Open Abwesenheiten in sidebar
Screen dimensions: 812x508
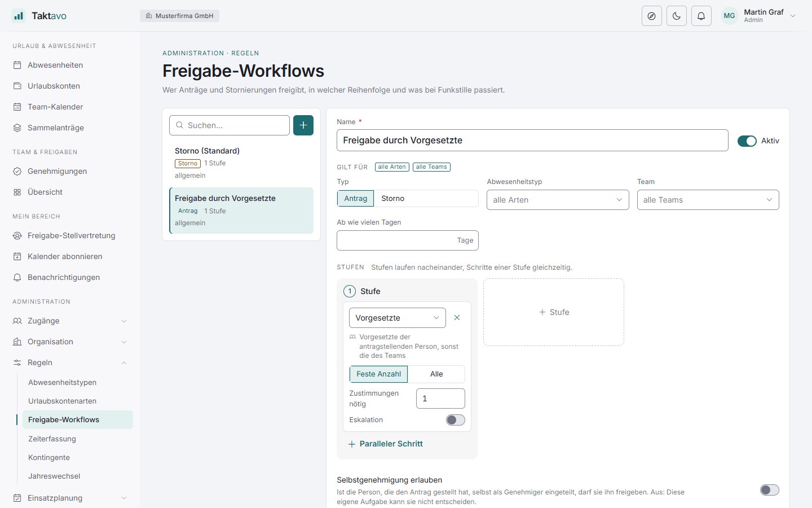pyautogui.click(x=70, y=65)
